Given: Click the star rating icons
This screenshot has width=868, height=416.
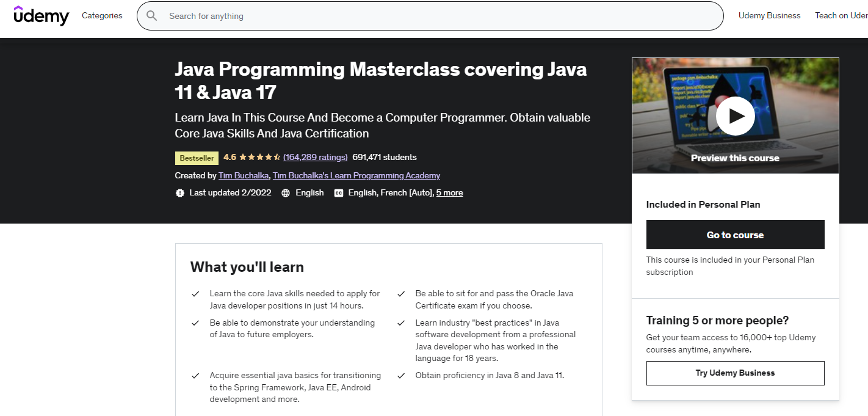Looking at the screenshot, I should click(260, 157).
